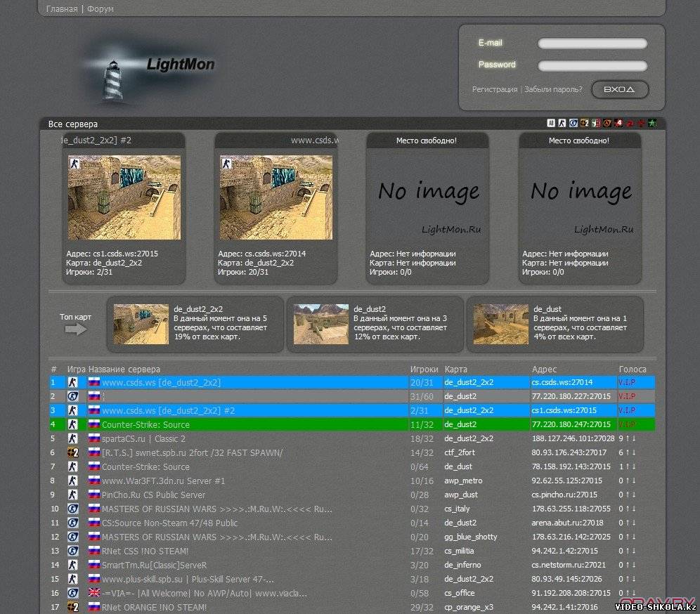The height and width of the screenshot is (614, 700).
Task: Open spartaCS.ru | Classic 2 server
Action: [143, 438]
